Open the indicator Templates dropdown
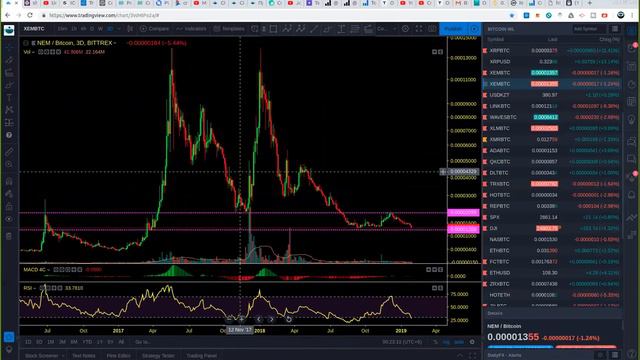 click(x=229, y=29)
